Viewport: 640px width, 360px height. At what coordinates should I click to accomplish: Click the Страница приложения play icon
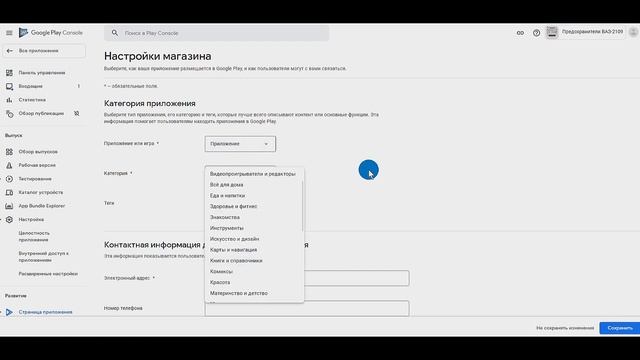click(9, 312)
